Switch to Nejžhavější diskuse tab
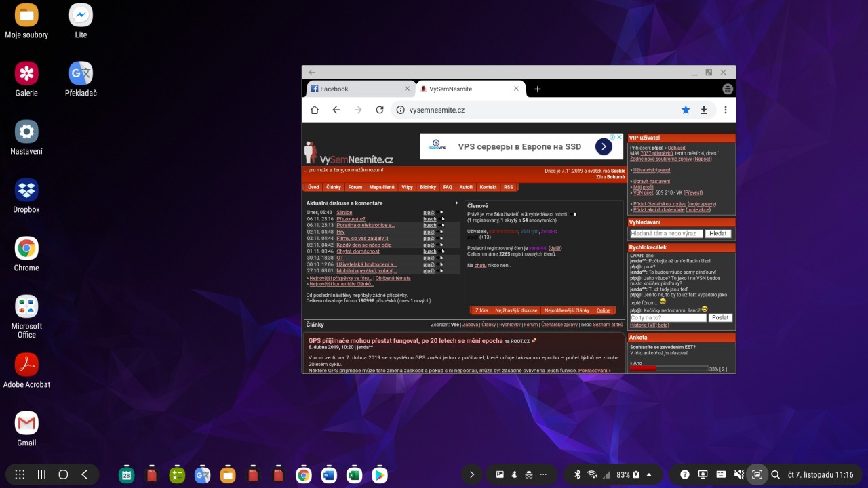This screenshot has height=488, width=868. (516, 310)
